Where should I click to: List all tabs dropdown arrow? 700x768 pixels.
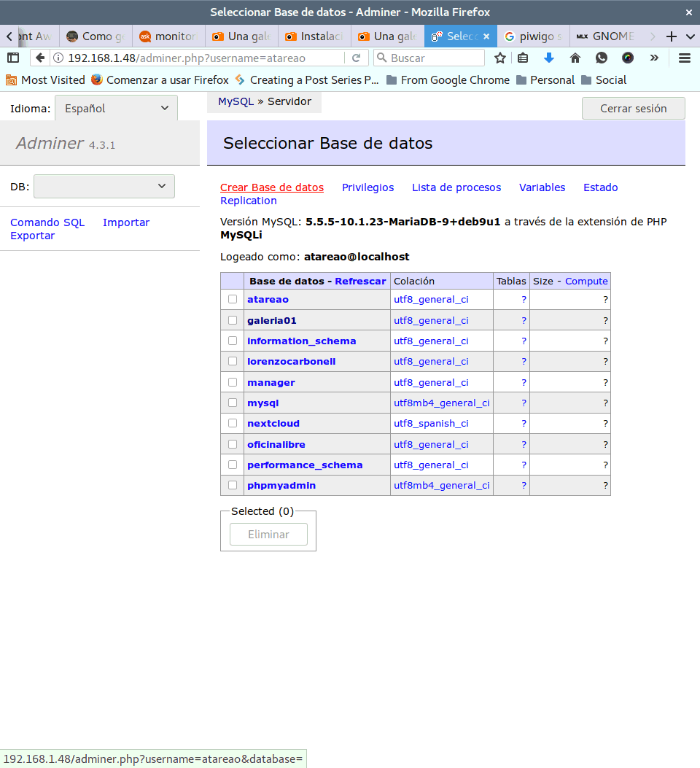(x=691, y=36)
